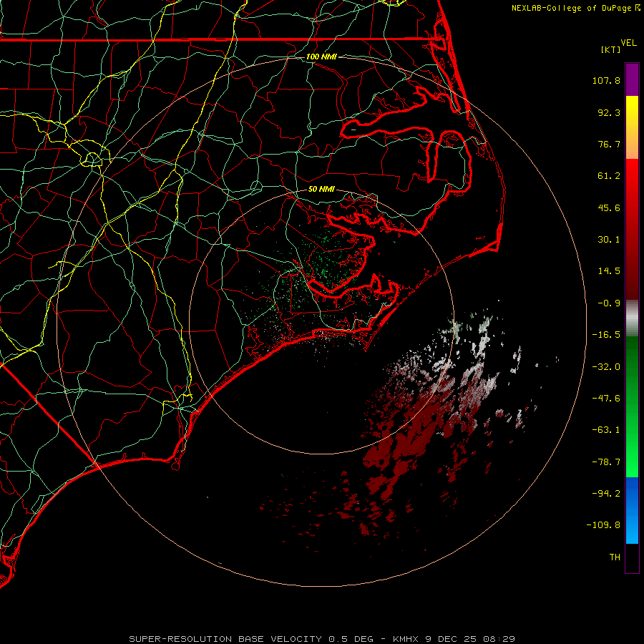Click the 14.5 velocity scale value
This screenshot has height=644, width=644.
609,271
